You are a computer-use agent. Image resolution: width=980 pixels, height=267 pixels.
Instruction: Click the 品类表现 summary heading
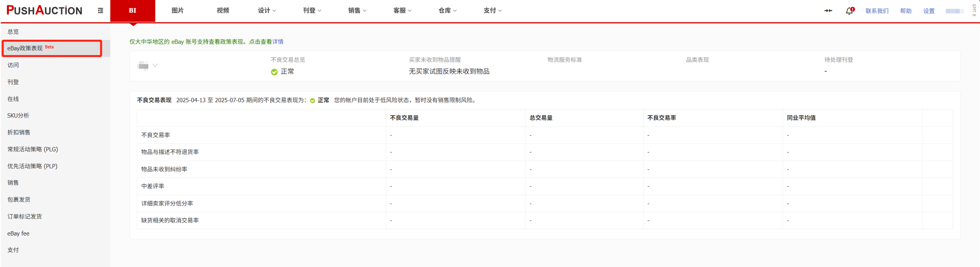(697, 60)
